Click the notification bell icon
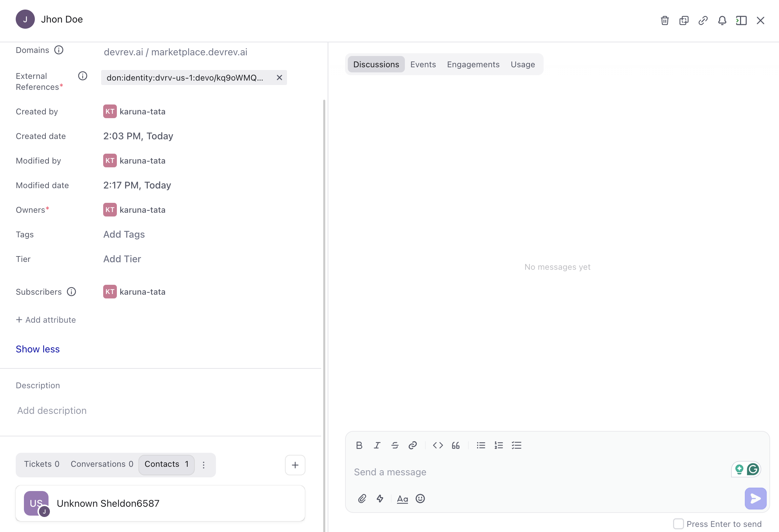The height and width of the screenshot is (532, 779). (722, 20)
